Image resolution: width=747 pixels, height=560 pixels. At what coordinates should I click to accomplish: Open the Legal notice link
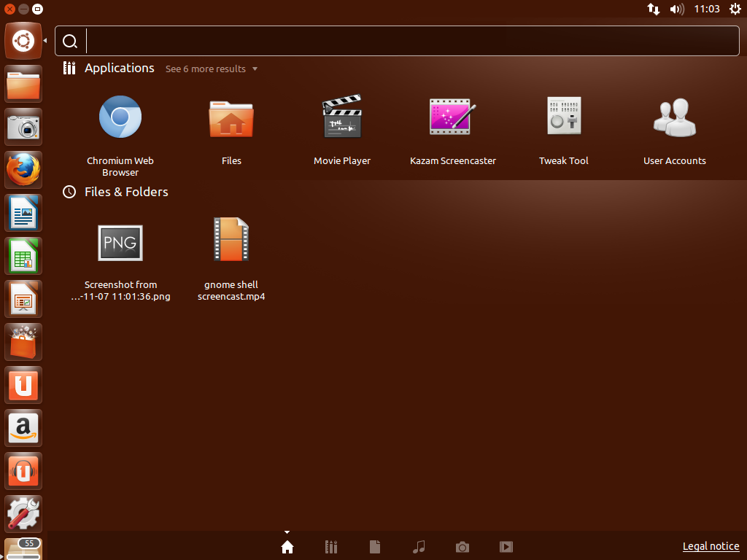[x=711, y=546]
